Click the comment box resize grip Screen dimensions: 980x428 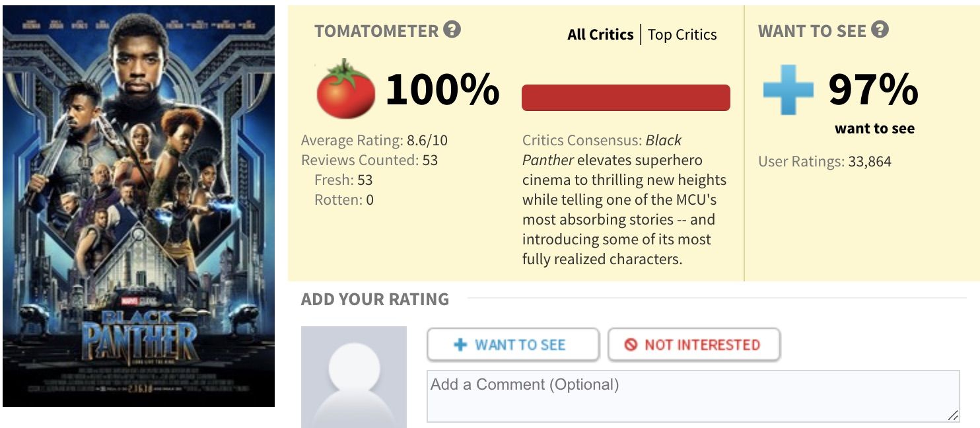tap(953, 415)
